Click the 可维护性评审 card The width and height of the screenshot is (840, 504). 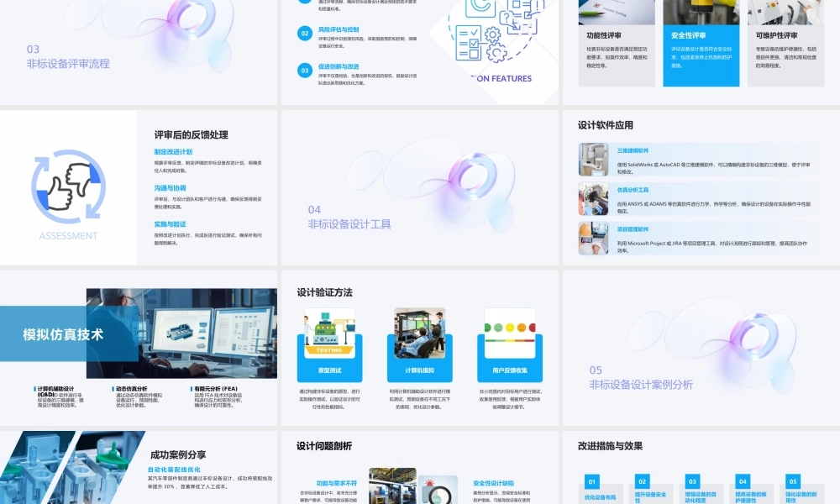point(786,43)
